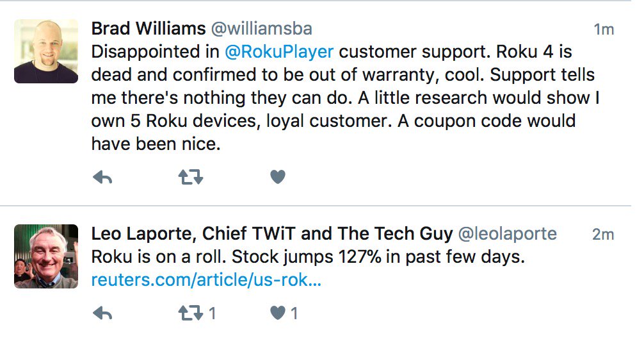Open the @RokuPlayer mention link

coord(279,52)
